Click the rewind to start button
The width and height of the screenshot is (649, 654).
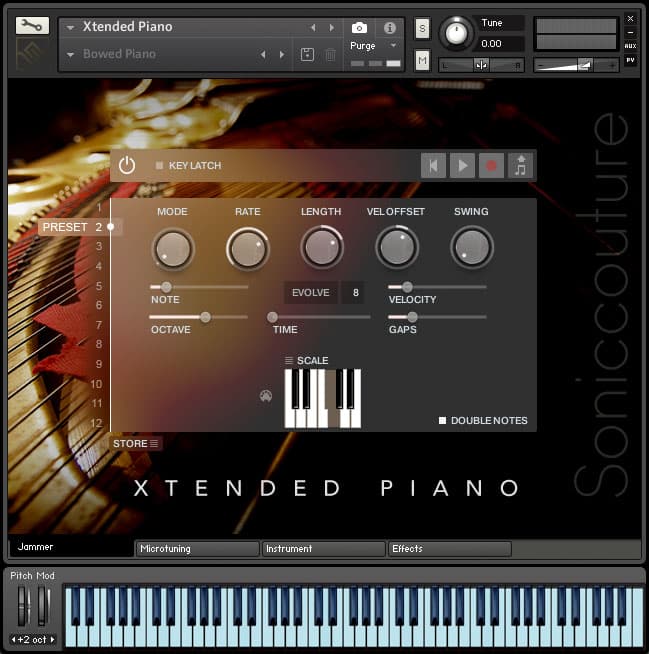pos(433,165)
